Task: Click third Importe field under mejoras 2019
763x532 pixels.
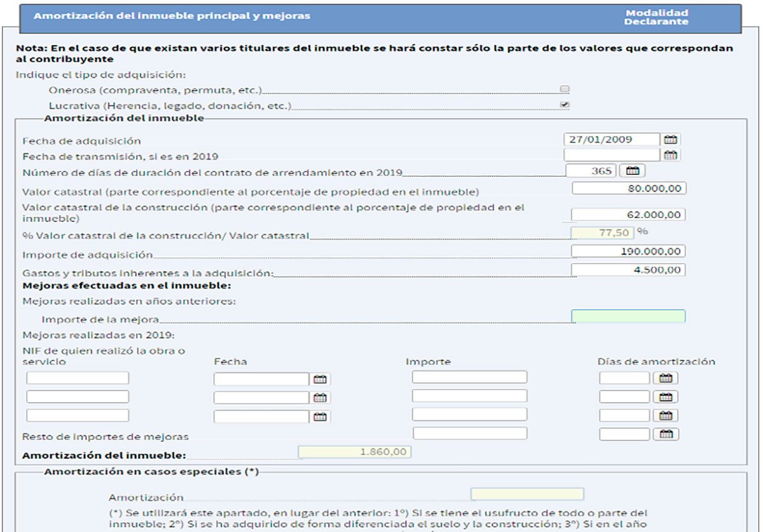Action: coord(469,414)
